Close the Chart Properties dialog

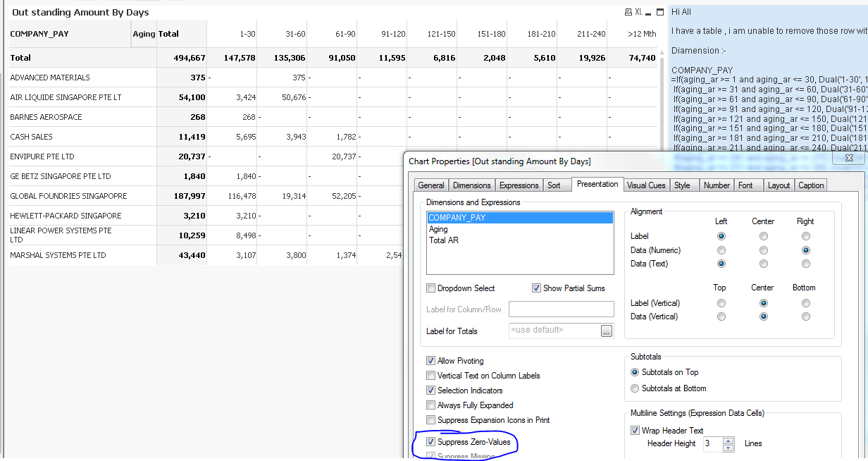click(849, 159)
